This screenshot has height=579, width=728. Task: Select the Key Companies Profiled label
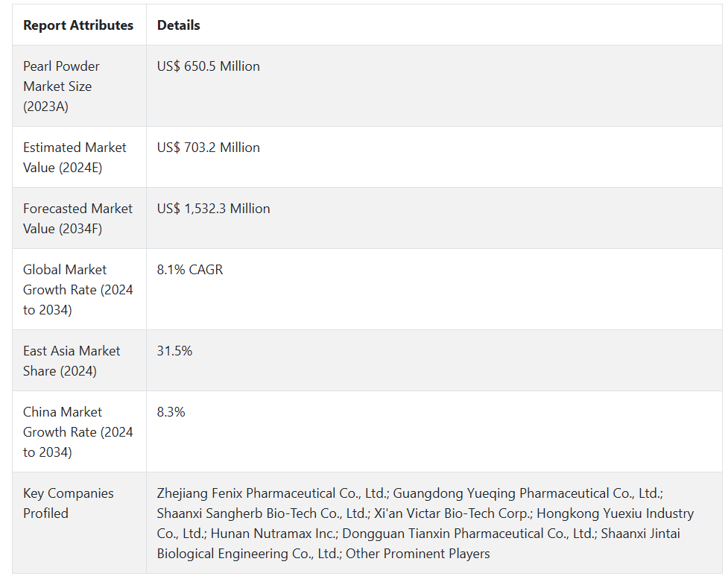pyautogui.click(x=68, y=503)
